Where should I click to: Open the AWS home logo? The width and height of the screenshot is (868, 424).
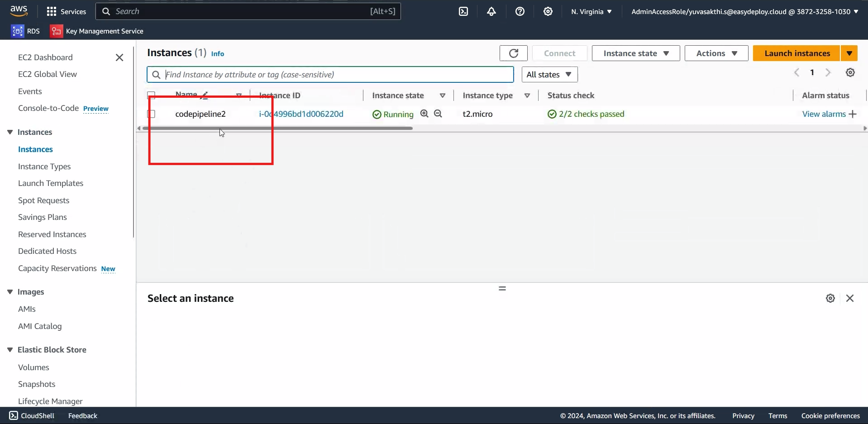19,11
